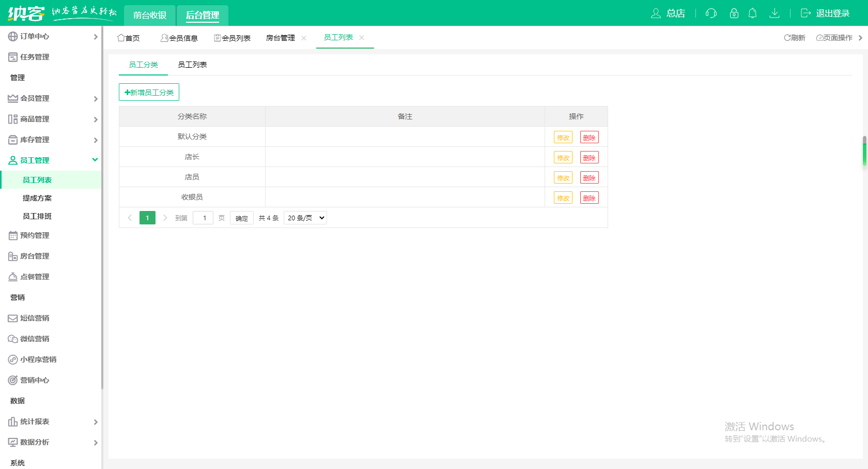868x469 pixels.
Task: Click the download icon in header
Action: point(774,13)
